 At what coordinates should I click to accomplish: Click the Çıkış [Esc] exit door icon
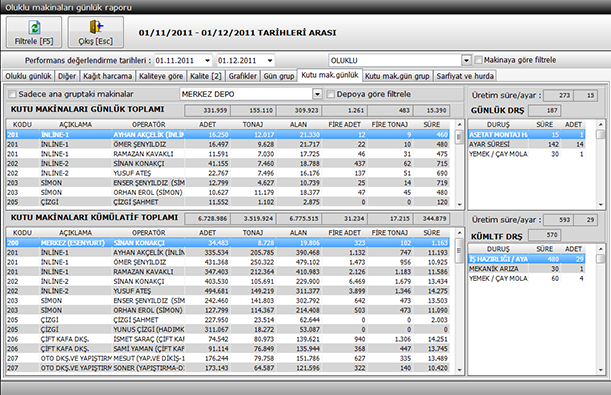[96, 32]
